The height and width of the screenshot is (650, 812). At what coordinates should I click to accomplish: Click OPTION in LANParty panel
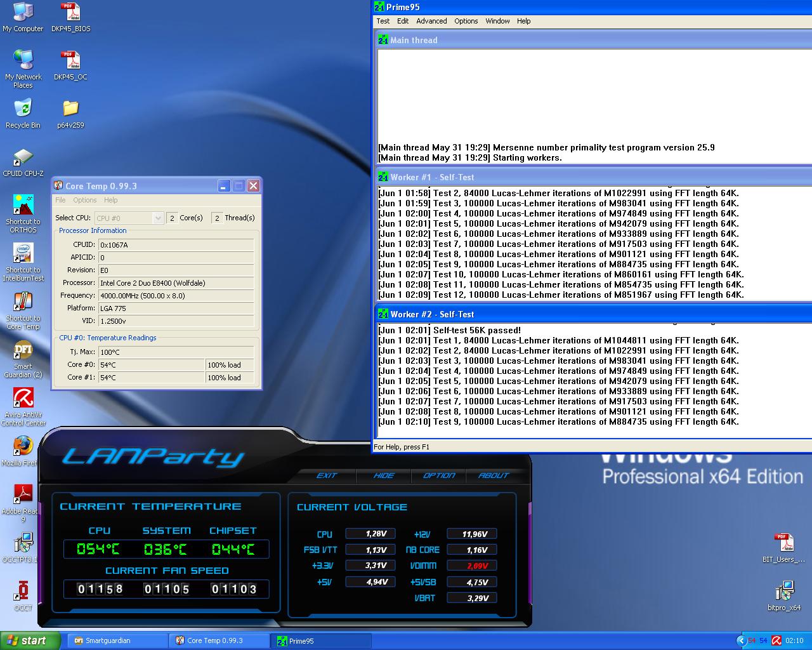(439, 475)
